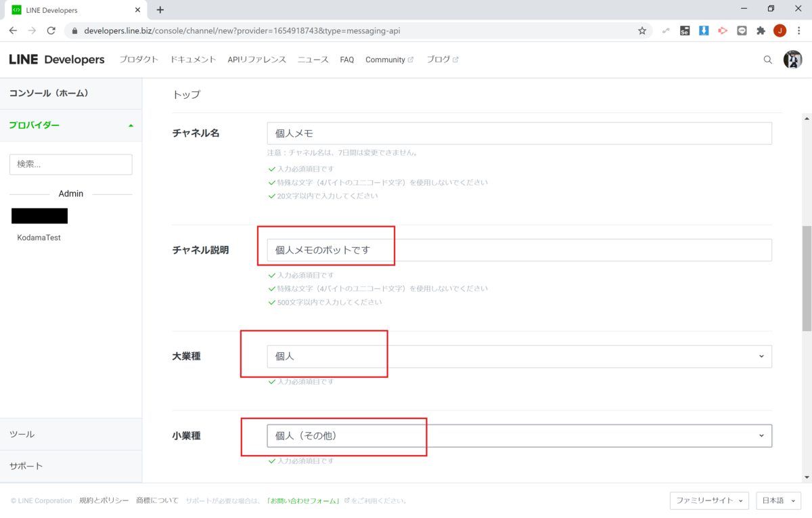
Task: Open Chrome three-dot menu
Action: click(799, 30)
